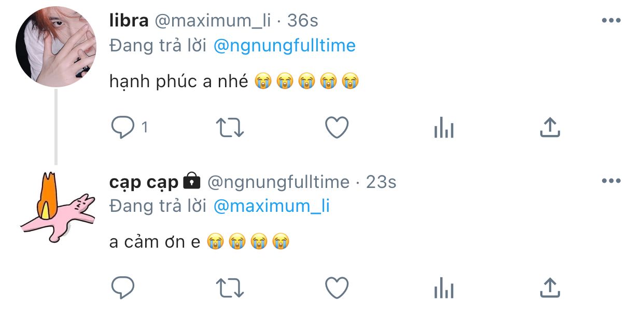The image size is (644, 311).
Task: Share cạp cạp's tweet
Action: point(550,288)
